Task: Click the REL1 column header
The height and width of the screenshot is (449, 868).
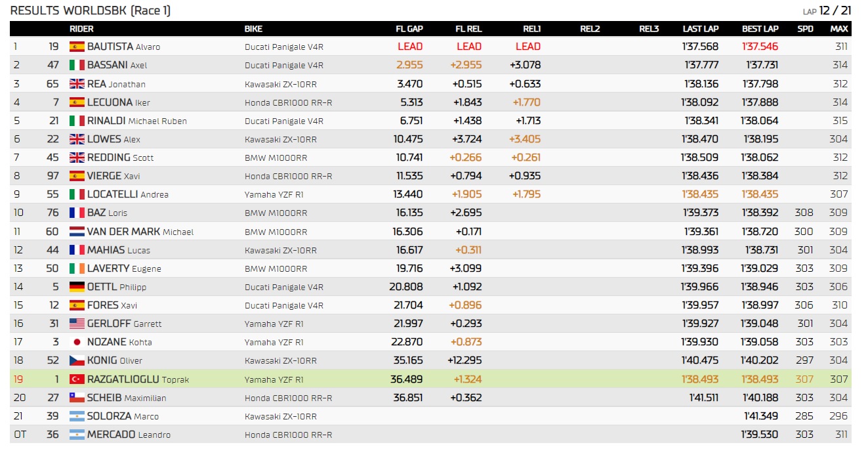Action: coord(532,29)
